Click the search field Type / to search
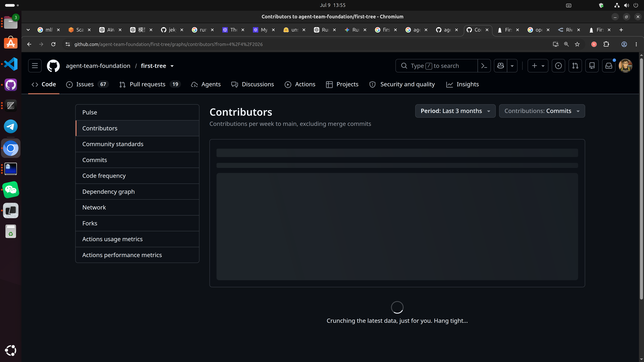644x362 pixels. coord(437,66)
